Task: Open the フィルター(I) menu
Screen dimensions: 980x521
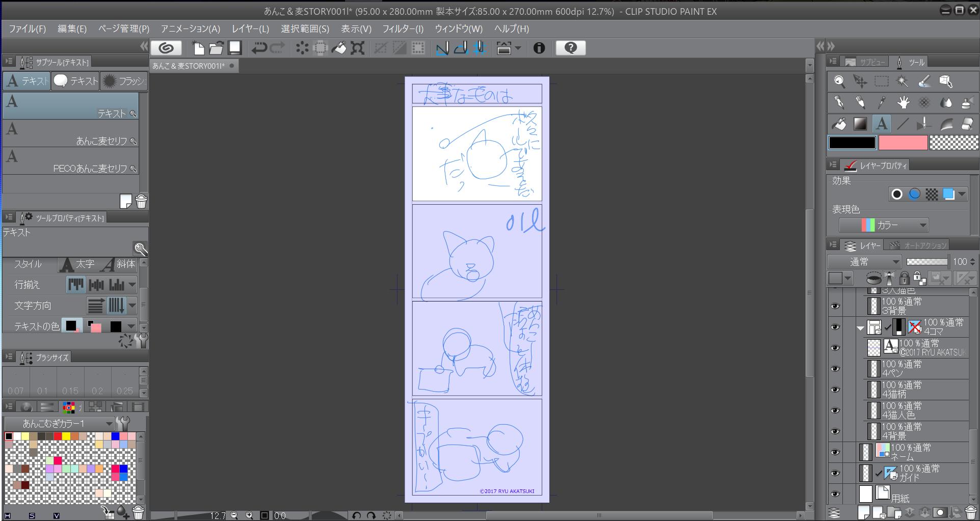Action: pyautogui.click(x=403, y=29)
